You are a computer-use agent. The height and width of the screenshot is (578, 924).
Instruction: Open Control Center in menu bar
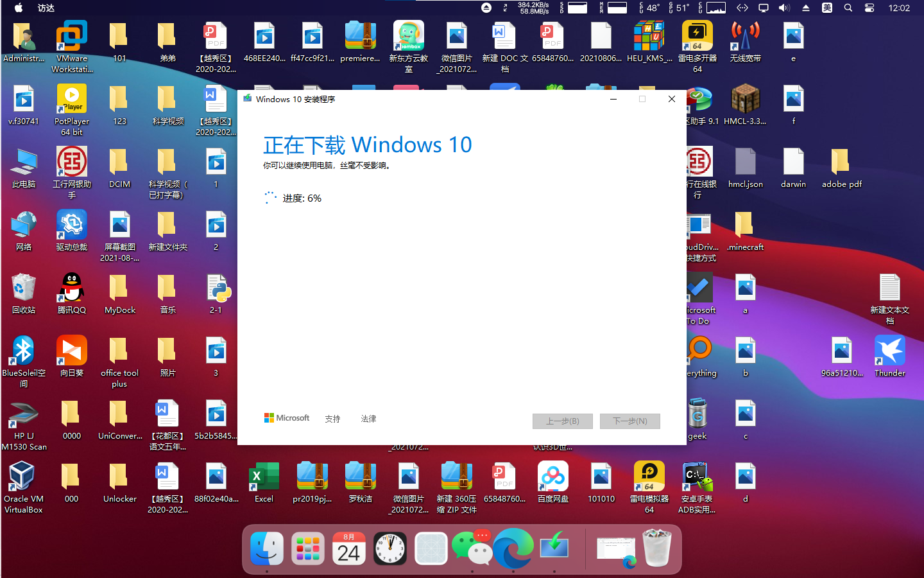[869, 8]
